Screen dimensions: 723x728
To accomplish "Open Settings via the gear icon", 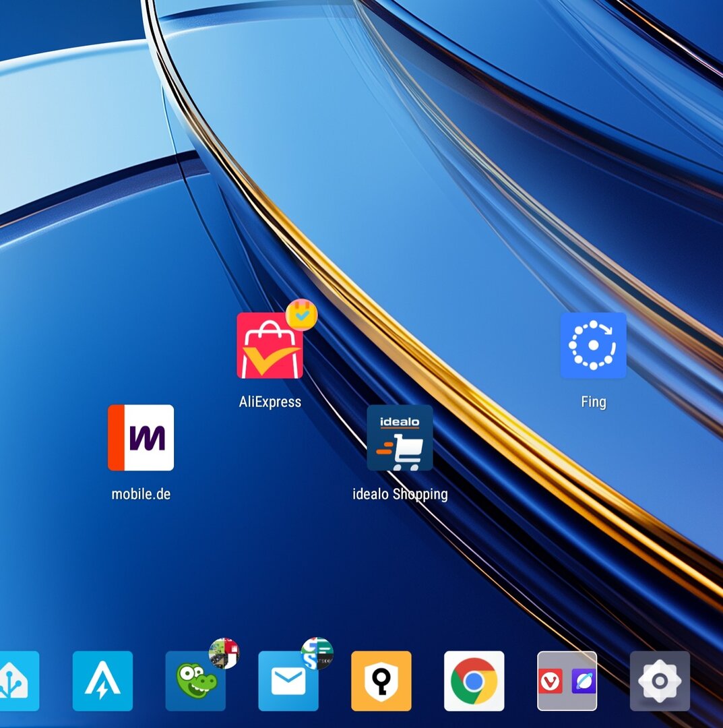I will pyautogui.click(x=660, y=681).
